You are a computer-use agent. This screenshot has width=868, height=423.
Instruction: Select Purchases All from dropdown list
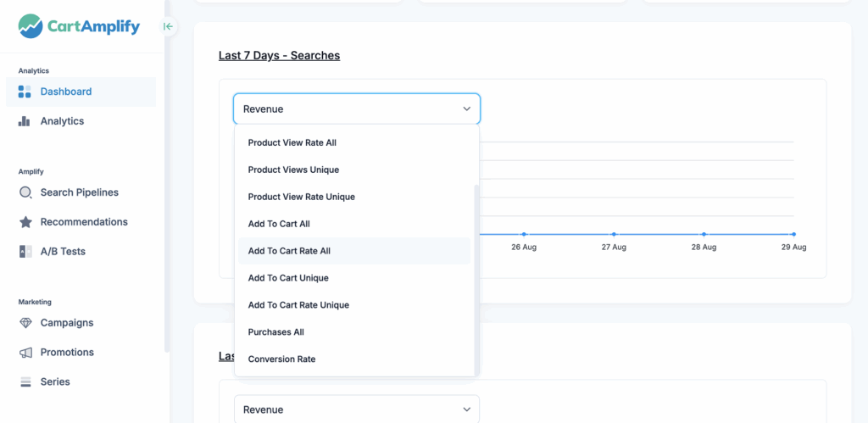pos(275,332)
